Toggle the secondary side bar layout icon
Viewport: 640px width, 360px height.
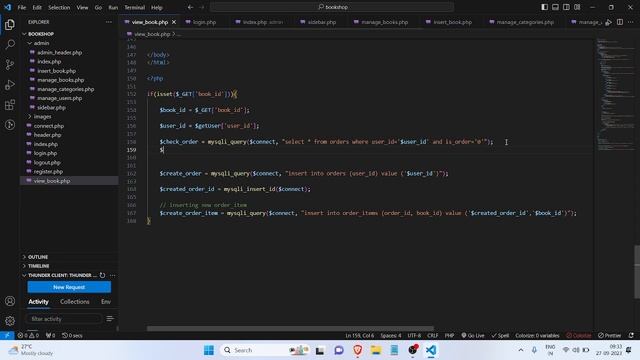tap(566, 7)
